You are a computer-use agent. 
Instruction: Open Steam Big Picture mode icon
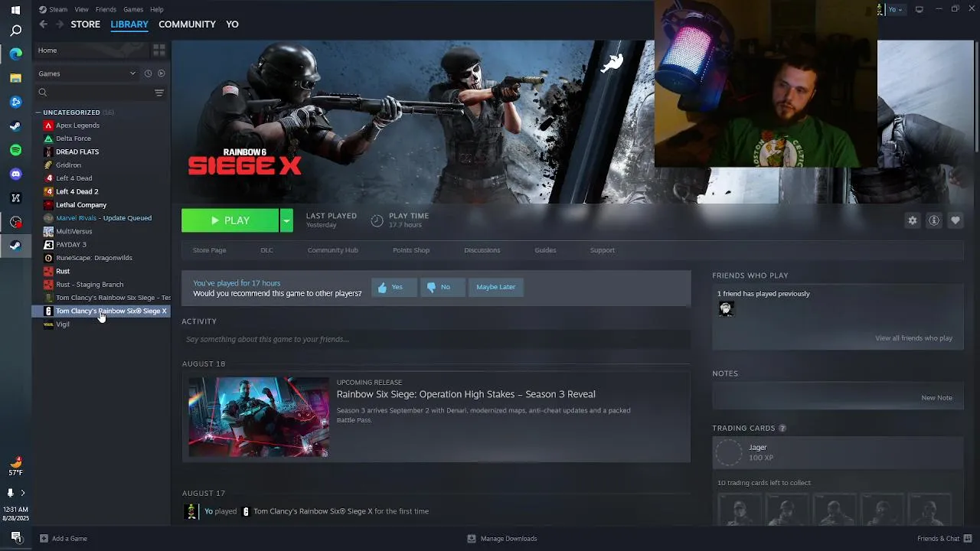(920, 9)
